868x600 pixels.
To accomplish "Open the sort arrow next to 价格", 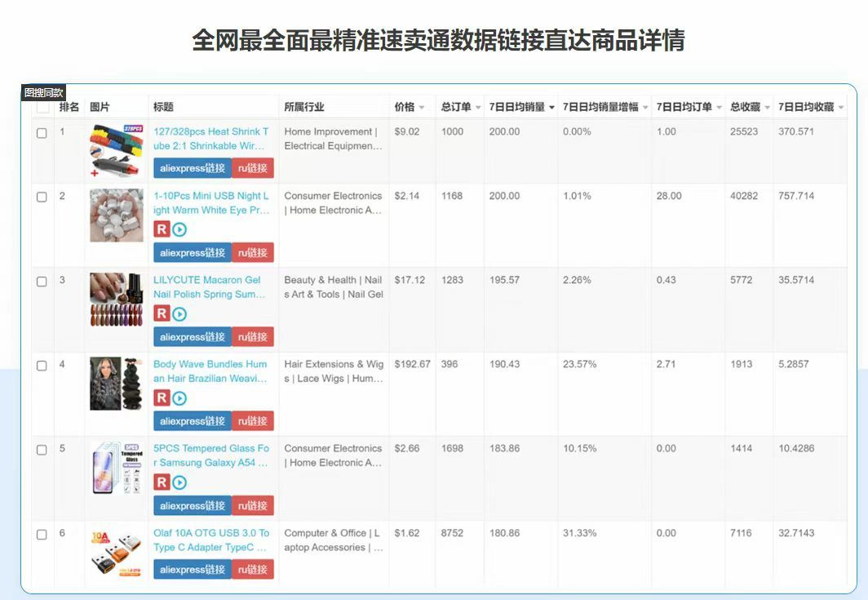I will (422, 108).
